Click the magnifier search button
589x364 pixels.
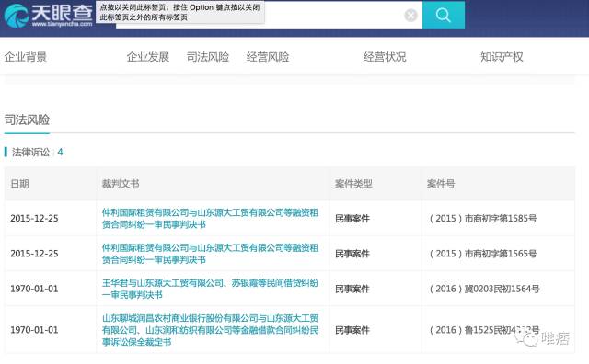(x=444, y=15)
